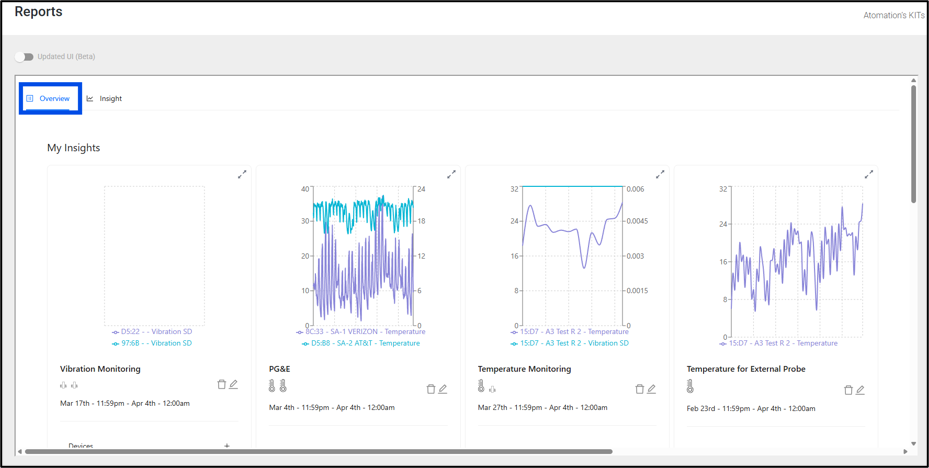Expand Temperature for External Probe chart

(869, 174)
